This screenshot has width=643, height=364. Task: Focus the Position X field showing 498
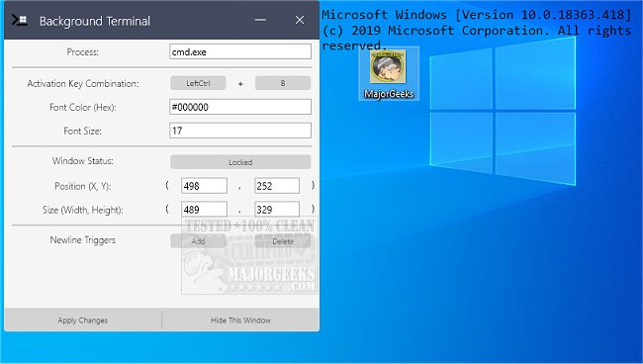(204, 186)
